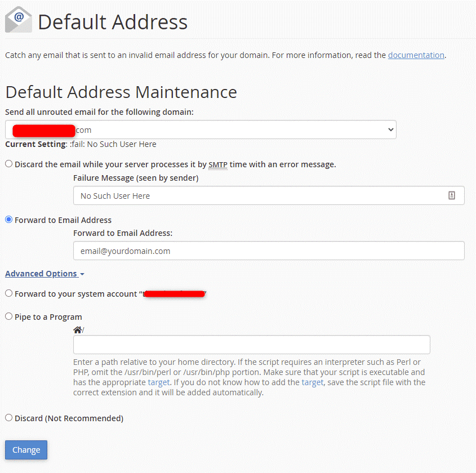Click the contact card icon in Failure Message field
476x473 pixels.
[451, 195]
